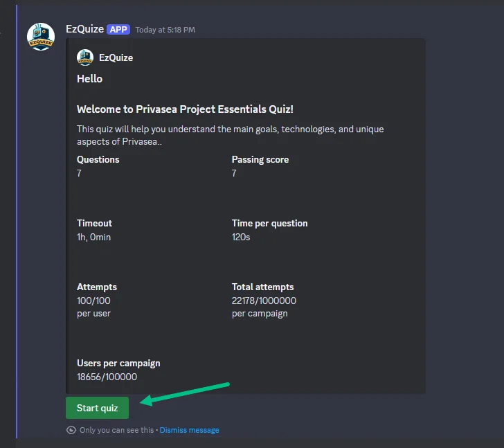Click the EzQuize embed author name
This screenshot has width=504, height=448.
point(116,57)
